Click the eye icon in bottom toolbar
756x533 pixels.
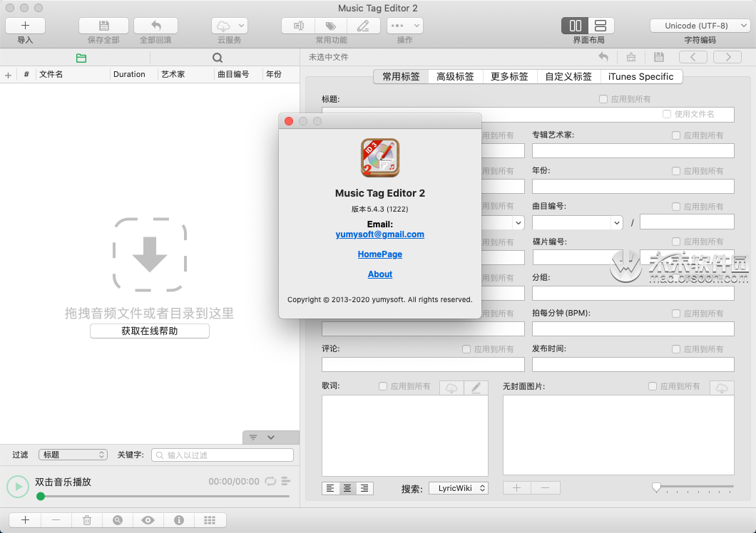click(148, 520)
